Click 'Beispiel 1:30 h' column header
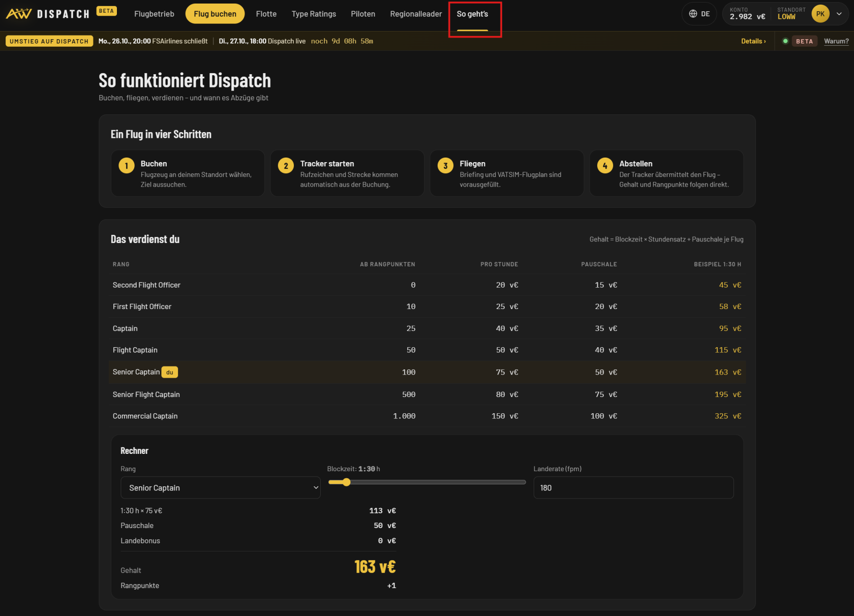This screenshot has height=616, width=854. pyautogui.click(x=717, y=264)
